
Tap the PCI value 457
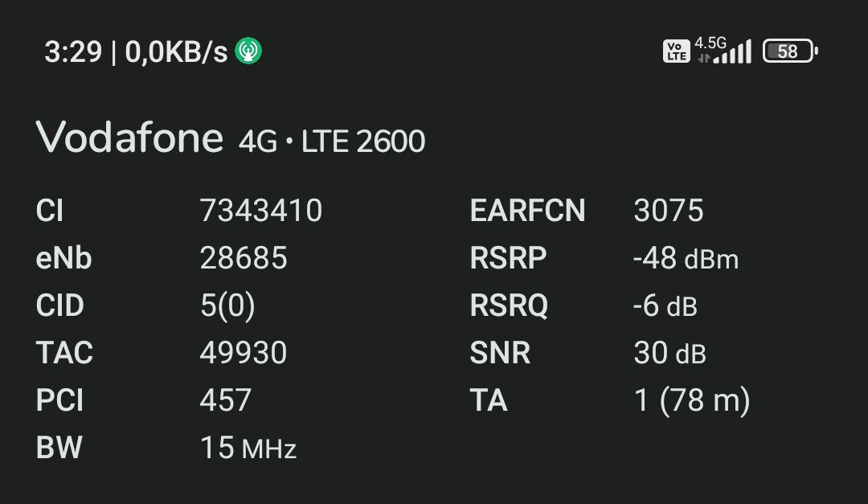point(226,400)
